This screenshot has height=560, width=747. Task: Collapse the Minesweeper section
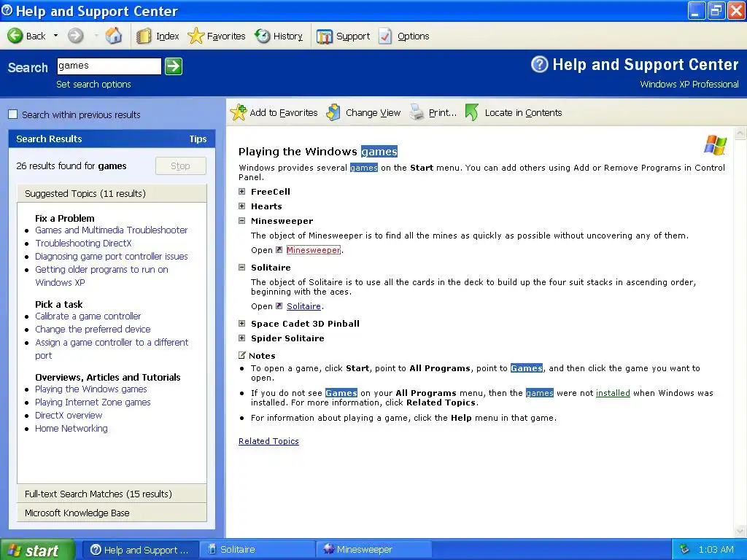point(242,221)
